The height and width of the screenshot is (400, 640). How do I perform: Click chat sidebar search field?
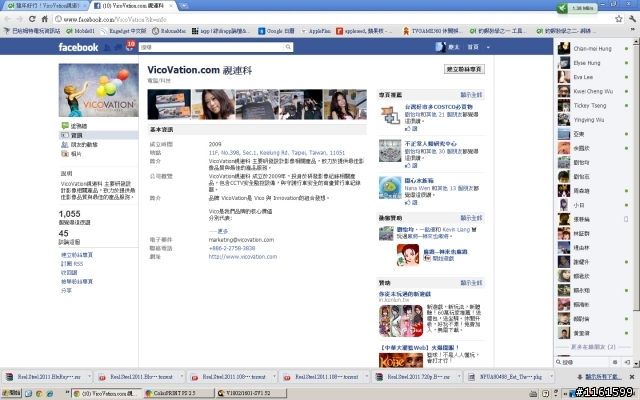click(584, 362)
